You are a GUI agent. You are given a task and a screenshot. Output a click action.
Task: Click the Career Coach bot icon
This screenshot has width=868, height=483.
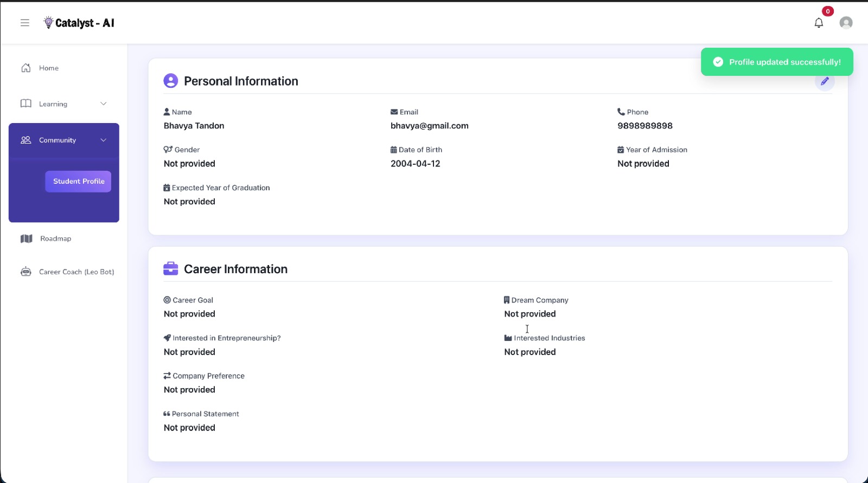(x=25, y=272)
